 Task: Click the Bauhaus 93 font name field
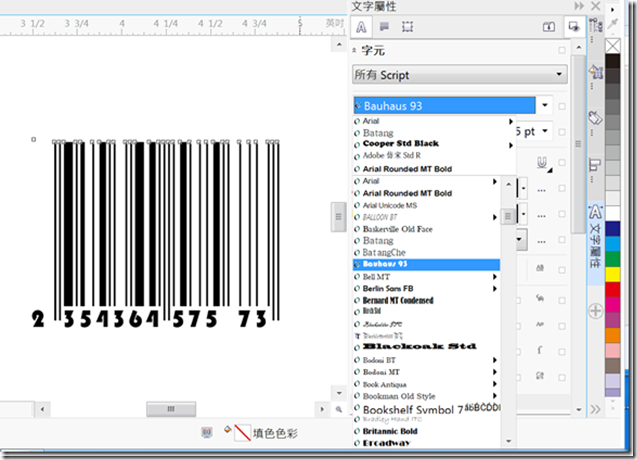444,106
